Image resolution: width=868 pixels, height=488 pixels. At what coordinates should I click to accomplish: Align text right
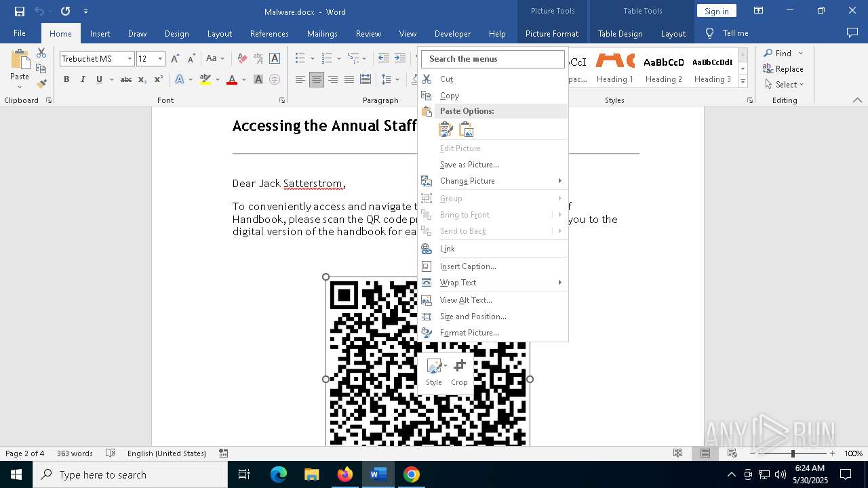(333, 79)
